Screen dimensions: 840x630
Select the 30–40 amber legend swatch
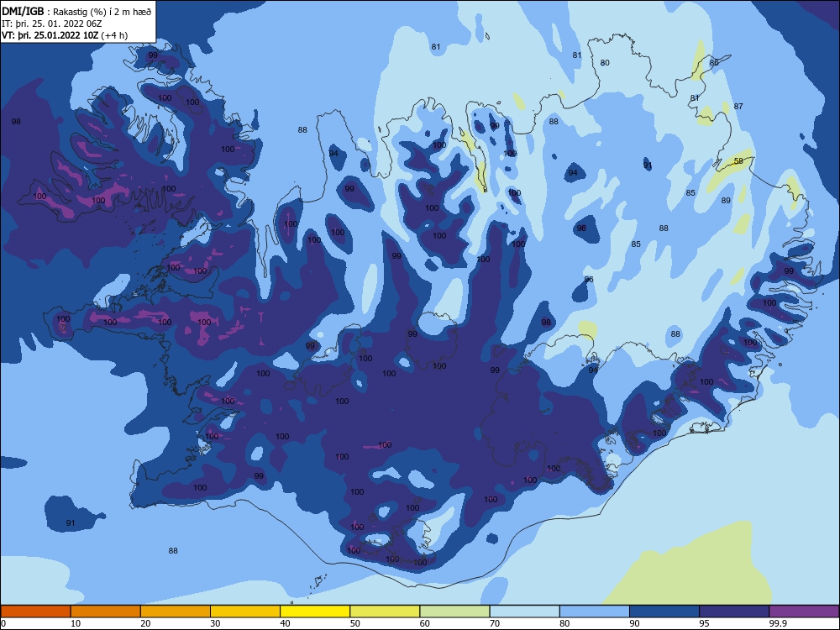point(245,612)
